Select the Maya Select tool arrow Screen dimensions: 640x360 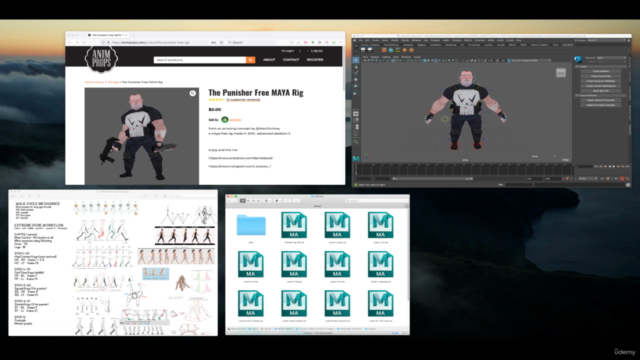[x=356, y=60]
